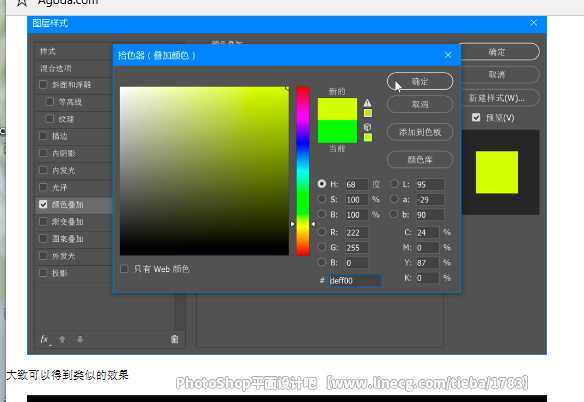
Task: Click the move effect down arrow
Action: coord(80,339)
